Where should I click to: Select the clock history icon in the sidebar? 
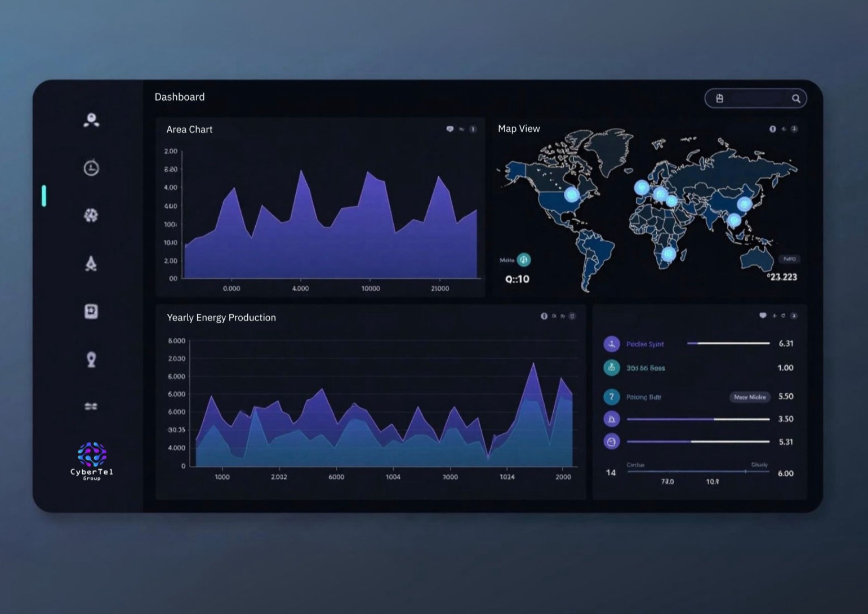(x=91, y=167)
